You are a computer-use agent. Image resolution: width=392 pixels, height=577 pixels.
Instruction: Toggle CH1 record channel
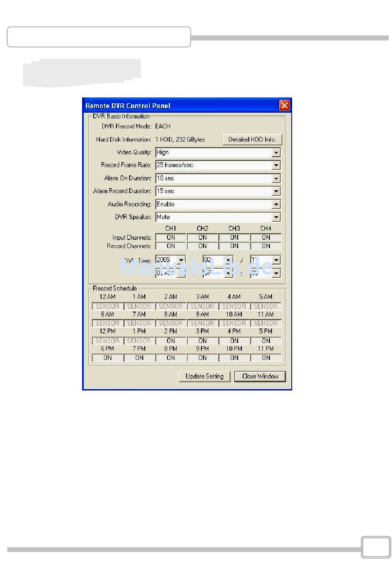(171, 246)
